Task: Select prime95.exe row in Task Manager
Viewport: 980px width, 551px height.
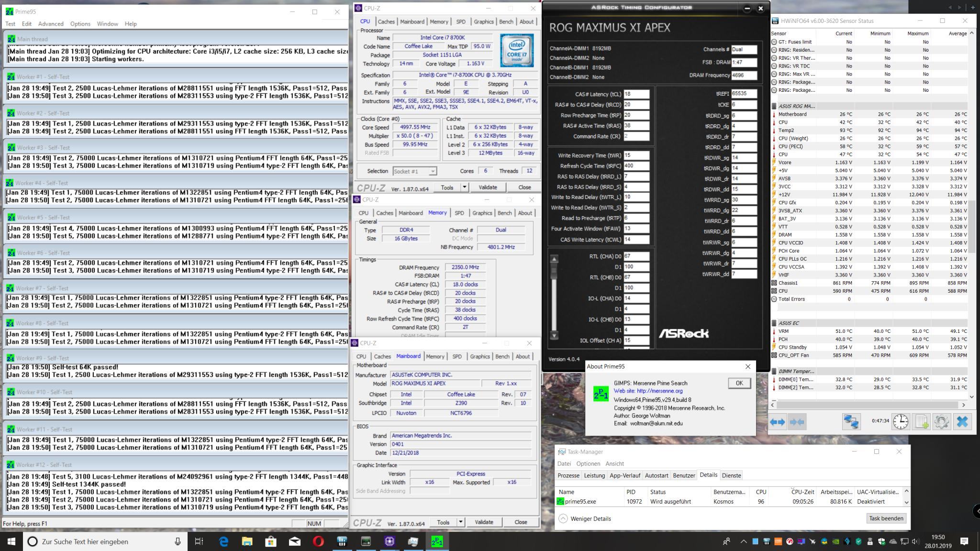Action: pyautogui.click(x=729, y=502)
